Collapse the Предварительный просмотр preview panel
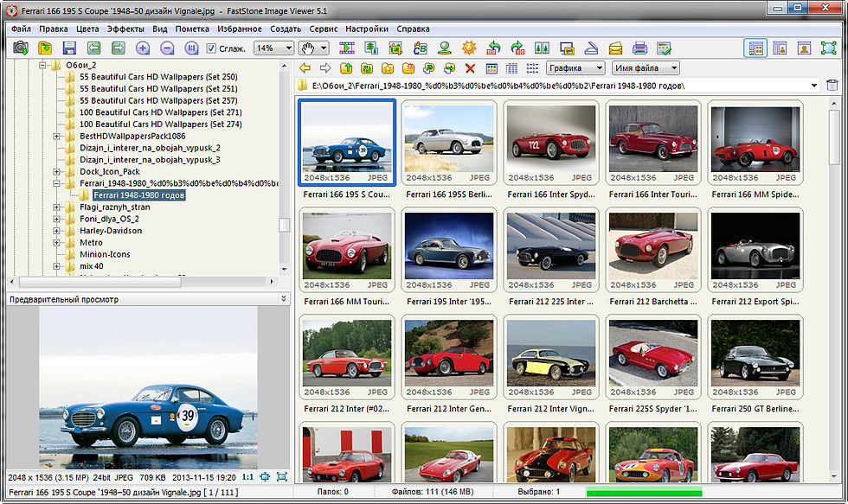 pos(284,299)
